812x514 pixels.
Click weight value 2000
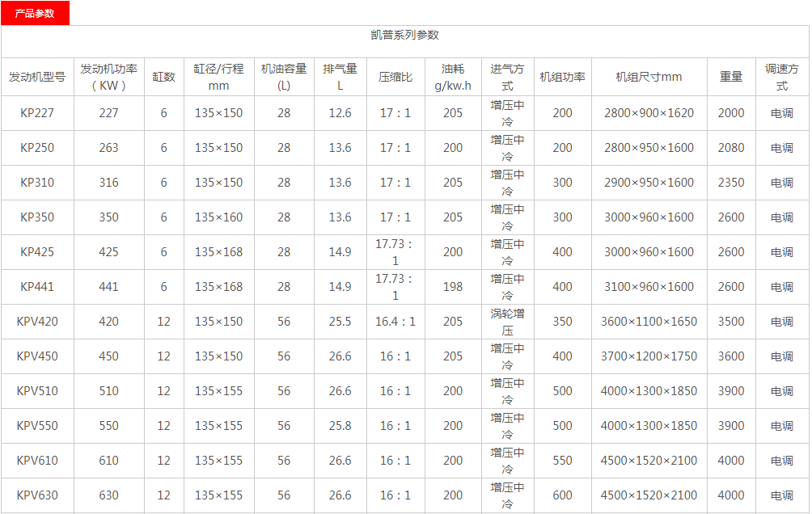click(x=731, y=113)
